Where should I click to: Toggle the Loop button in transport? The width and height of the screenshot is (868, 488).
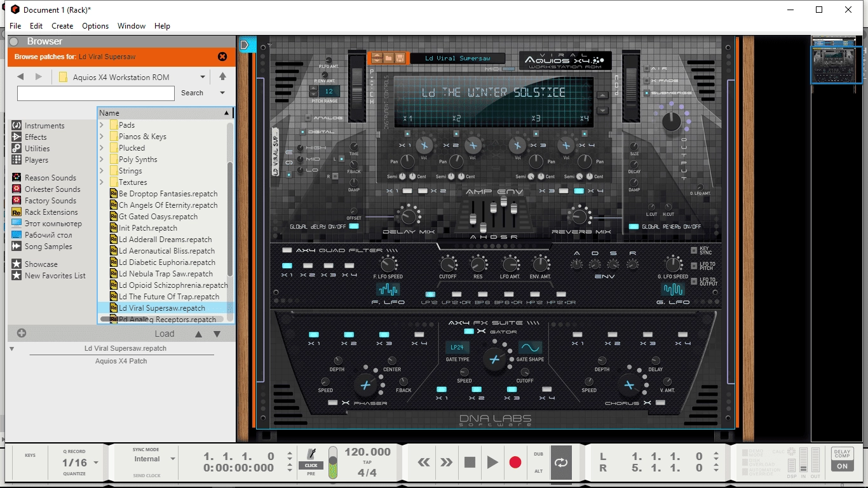[560, 463]
